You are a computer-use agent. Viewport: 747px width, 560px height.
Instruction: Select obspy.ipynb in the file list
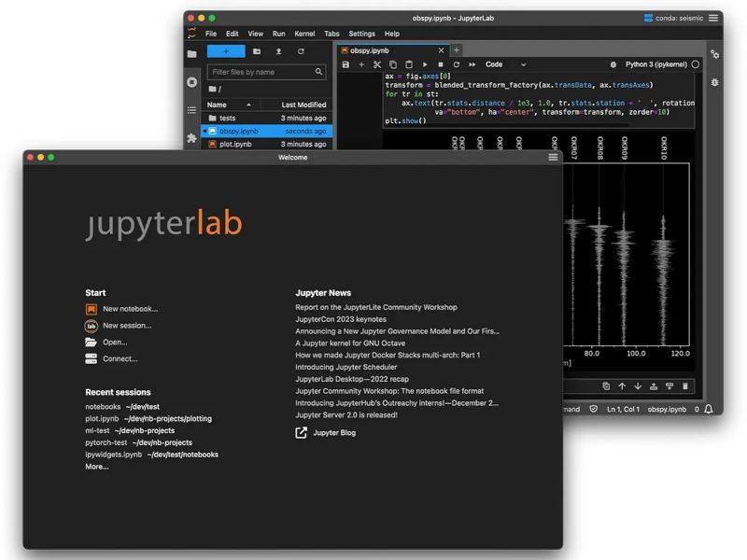tap(267, 131)
